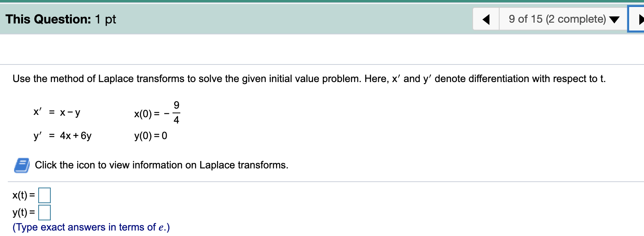Click the 'Click the icon' instruction link
This screenshot has width=644, height=236.
(x=161, y=165)
